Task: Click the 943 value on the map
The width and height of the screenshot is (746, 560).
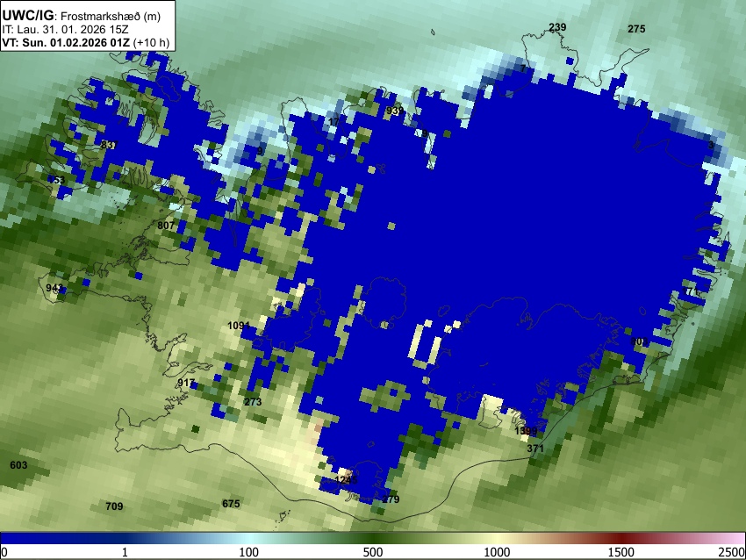Action: point(54,288)
